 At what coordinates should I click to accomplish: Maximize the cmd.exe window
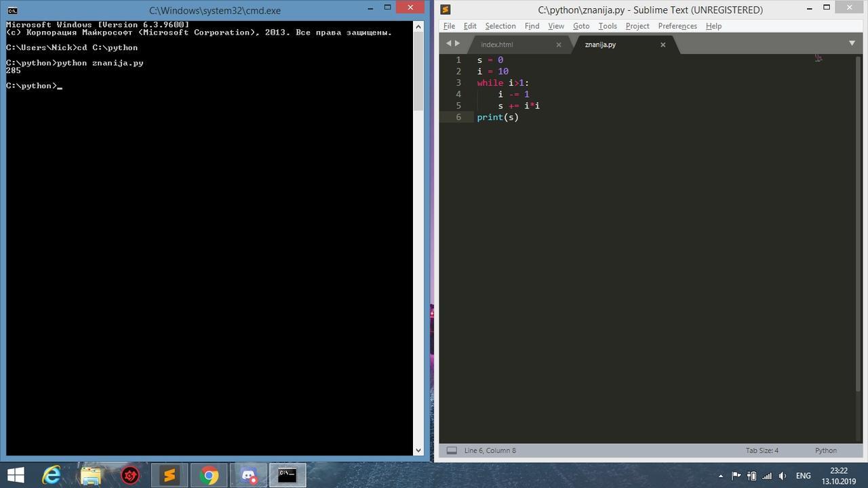tap(387, 7)
